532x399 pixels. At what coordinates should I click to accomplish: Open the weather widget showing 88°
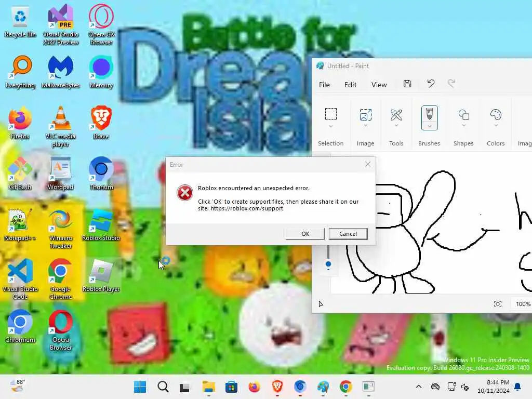17,386
